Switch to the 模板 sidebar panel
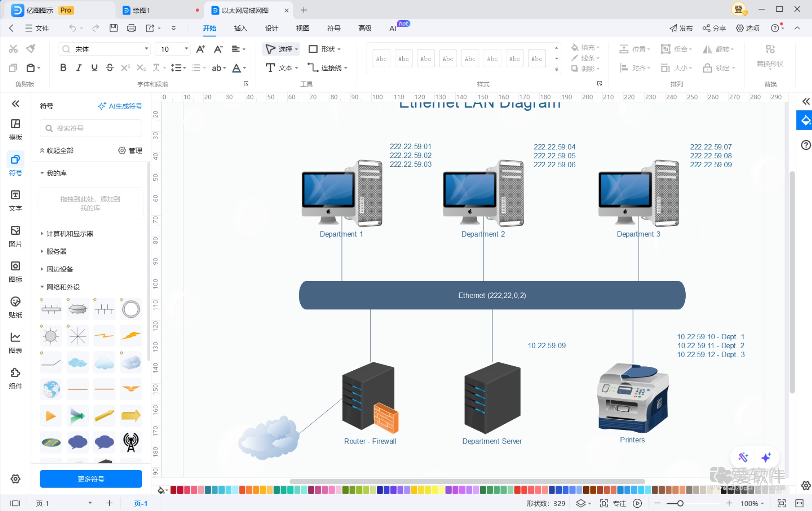Image resolution: width=812 pixels, height=511 pixels. click(15, 128)
